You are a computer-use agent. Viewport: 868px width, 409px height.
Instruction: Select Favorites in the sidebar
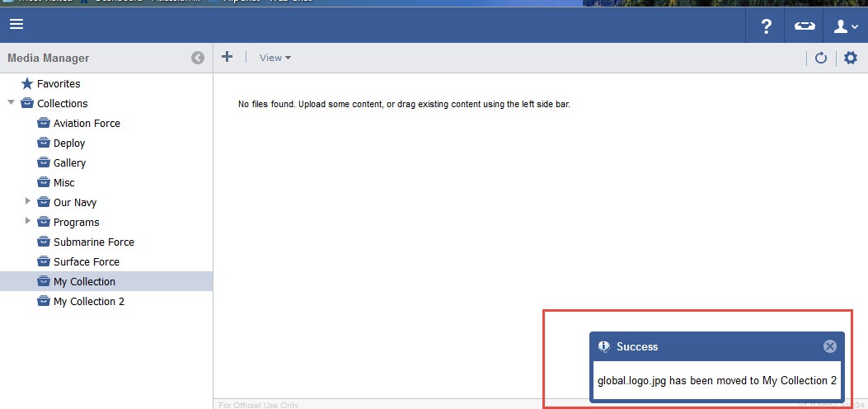(x=58, y=83)
